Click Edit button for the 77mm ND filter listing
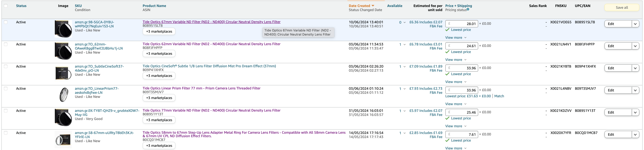 [x=618, y=112]
